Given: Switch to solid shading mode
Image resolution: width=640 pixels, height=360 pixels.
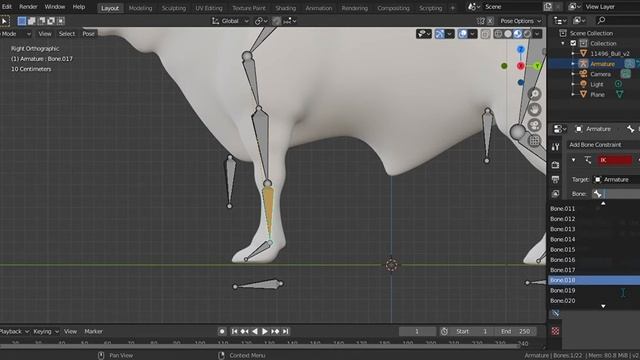Looking at the screenshot, I should [508, 34].
